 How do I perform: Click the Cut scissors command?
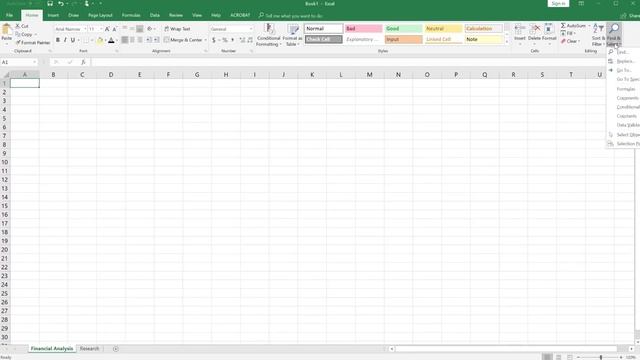[x=22, y=26]
